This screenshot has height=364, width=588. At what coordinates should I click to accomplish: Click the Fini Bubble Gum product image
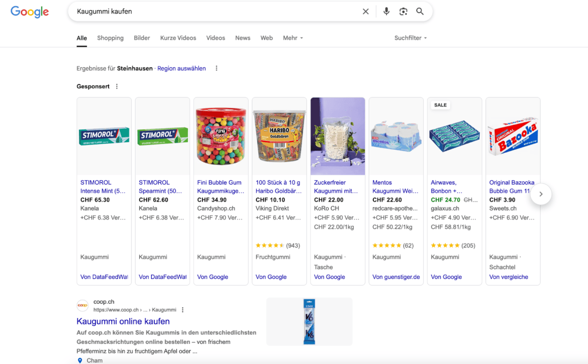click(x=221, y=136)
